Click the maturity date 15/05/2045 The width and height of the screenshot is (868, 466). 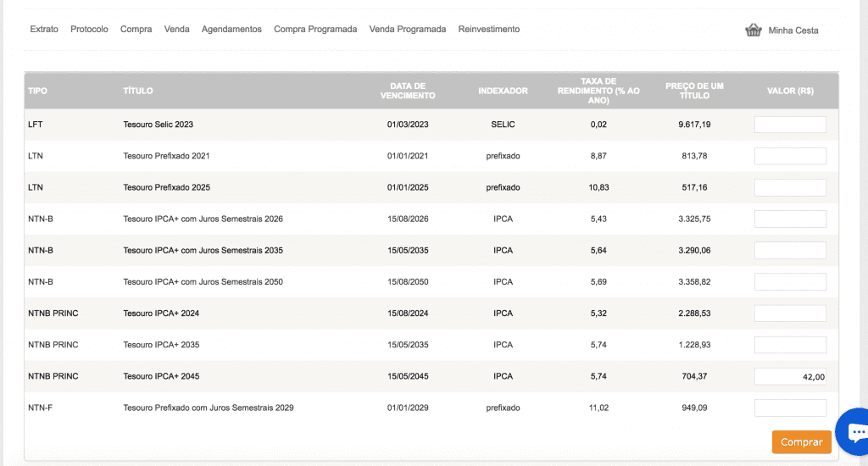coord(408,376)
